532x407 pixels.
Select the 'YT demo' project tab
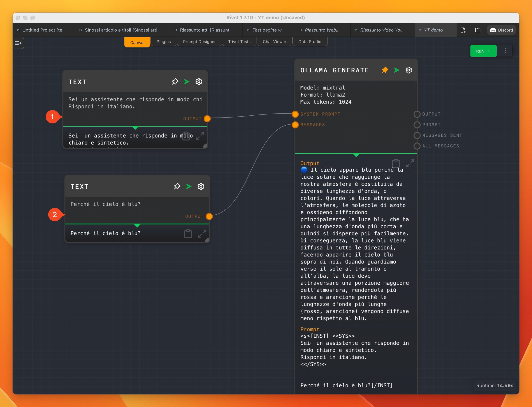pos(435,30)
